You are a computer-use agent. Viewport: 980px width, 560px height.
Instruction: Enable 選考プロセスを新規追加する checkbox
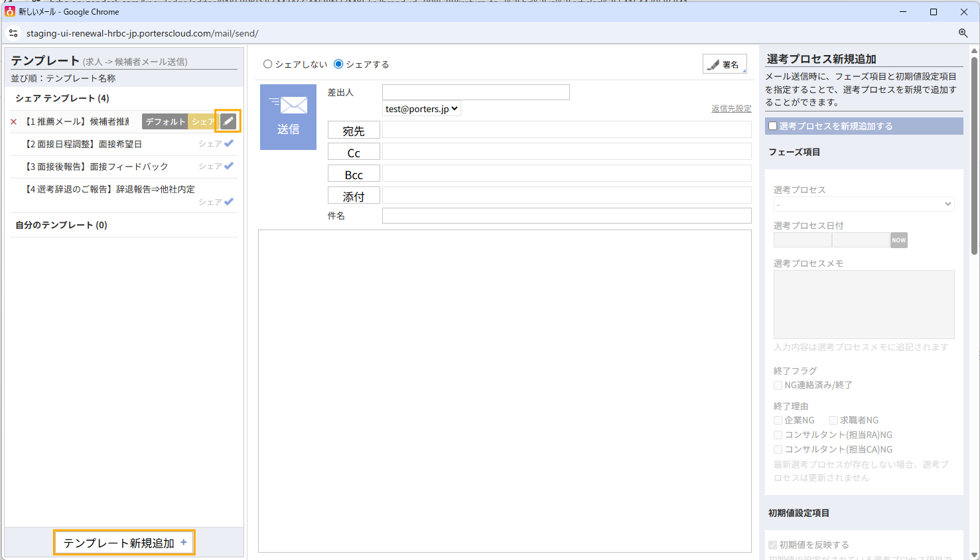point(773,126)
